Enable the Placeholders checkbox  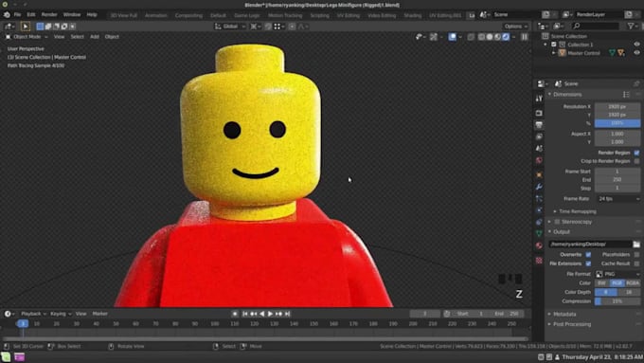636,254
